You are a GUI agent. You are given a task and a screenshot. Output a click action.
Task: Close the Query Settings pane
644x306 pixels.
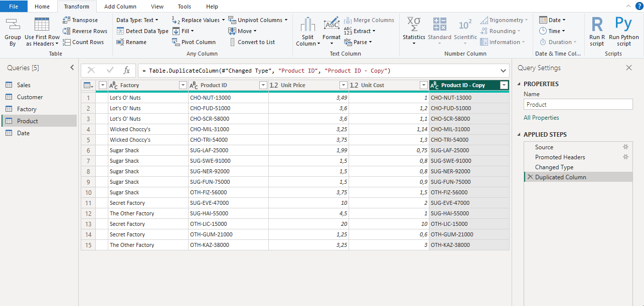coord(629,68)
